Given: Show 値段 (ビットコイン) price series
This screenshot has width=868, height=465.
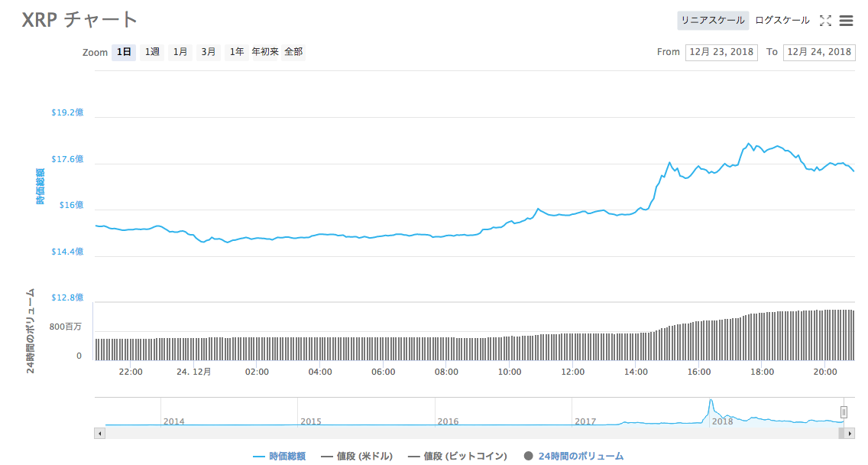Looking at the screenshot, I should tap(457, 457).
